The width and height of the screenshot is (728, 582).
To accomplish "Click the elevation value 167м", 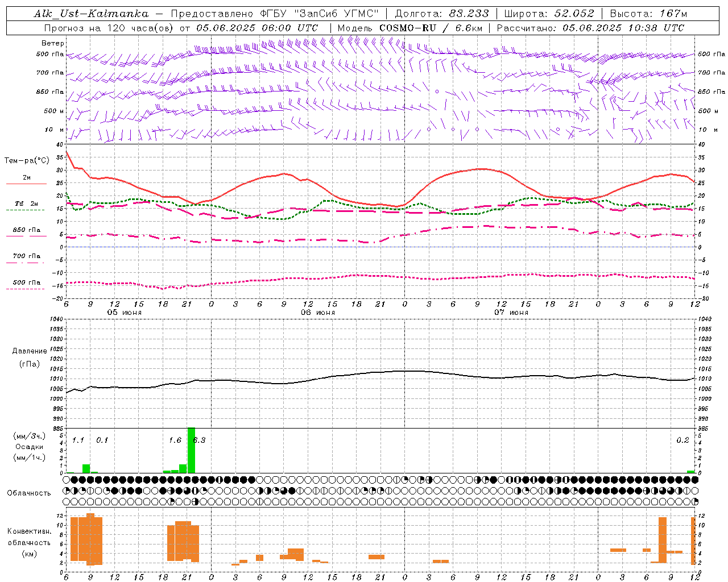I will [x=673, y=14].
